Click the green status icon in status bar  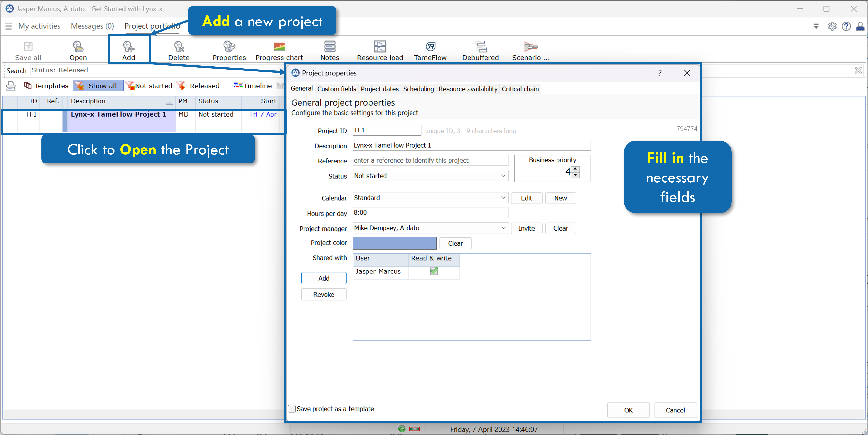coord(402,429)
